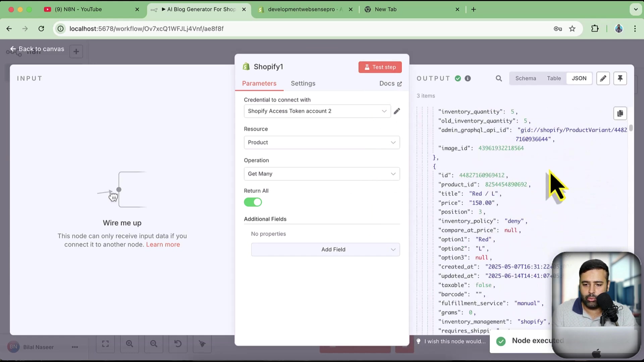
Task: Edit Shopify credential with pencil icon
Action: [397, 111]
